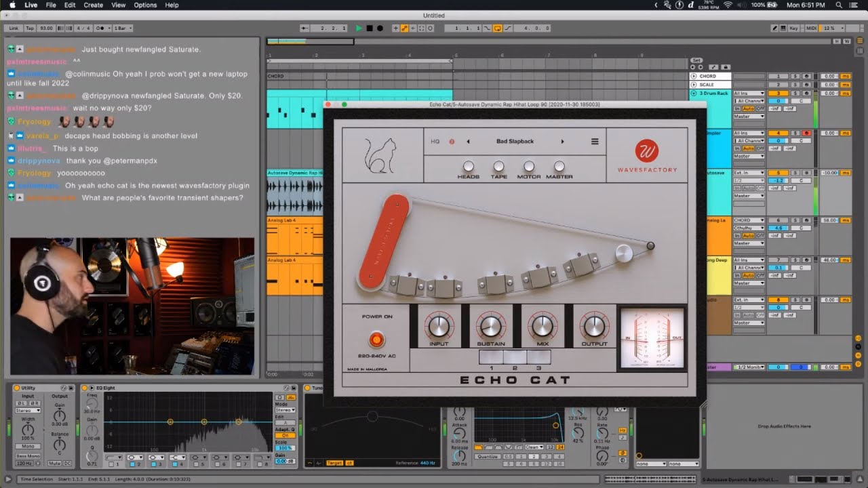Click the SUSTAIN knob
This screenshot has height=488, width=868.
coord(491,326)
